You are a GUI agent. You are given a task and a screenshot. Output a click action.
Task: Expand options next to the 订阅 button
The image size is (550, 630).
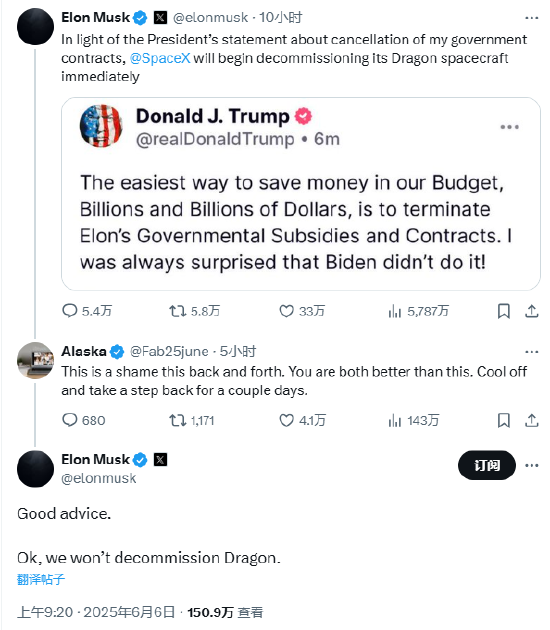532,465
